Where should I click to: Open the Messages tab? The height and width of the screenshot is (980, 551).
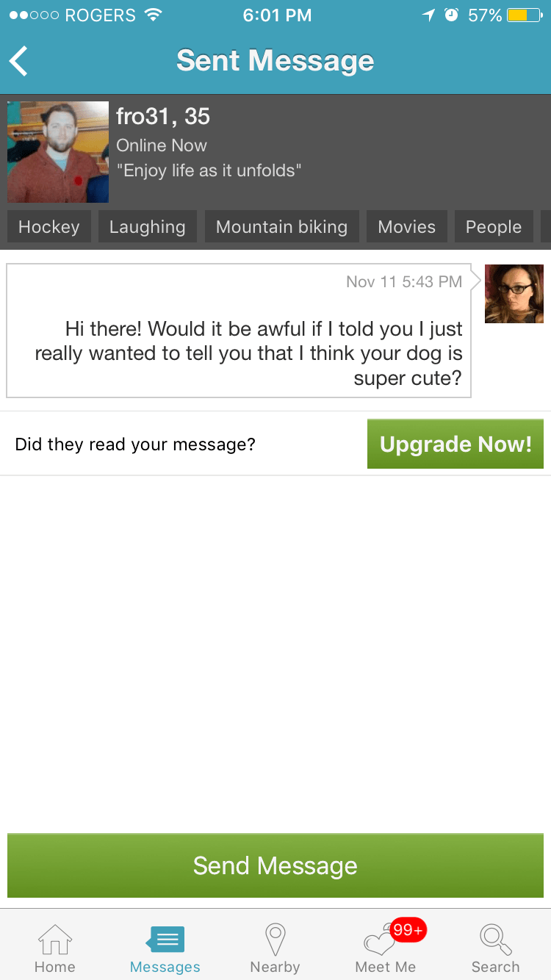(x=165, y=948)
